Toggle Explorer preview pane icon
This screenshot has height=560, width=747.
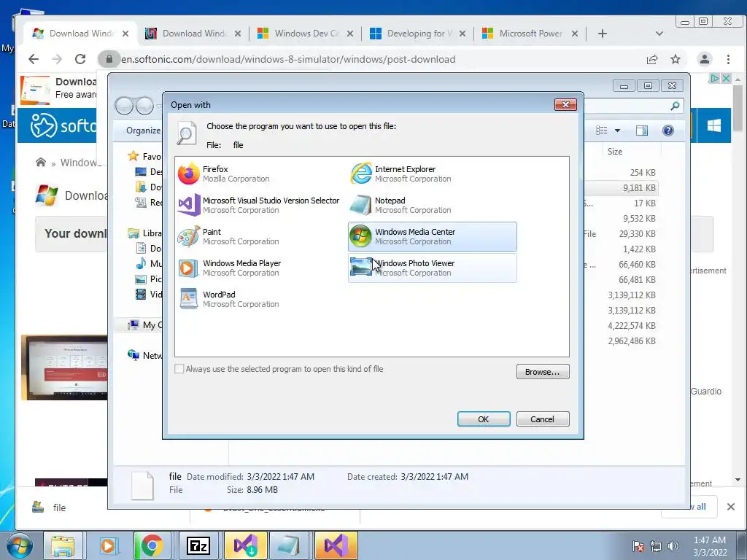tap(642, 131)
